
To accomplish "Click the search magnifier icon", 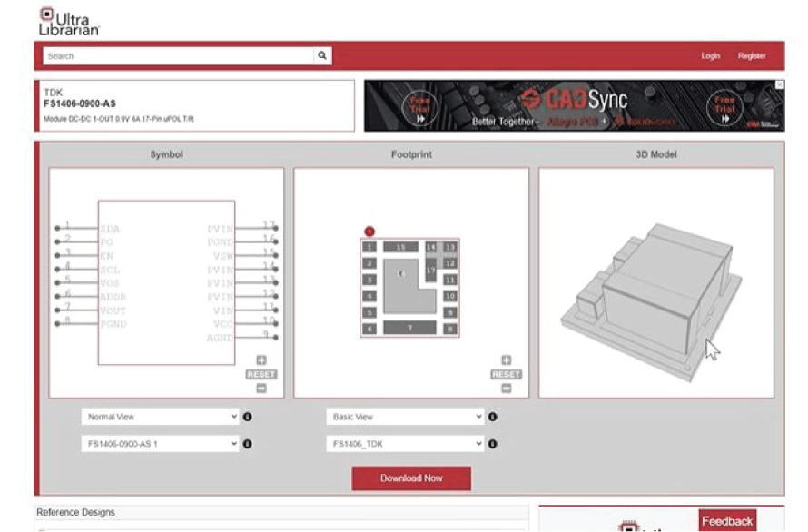I will pyautogui.click(x=322, y=55).
